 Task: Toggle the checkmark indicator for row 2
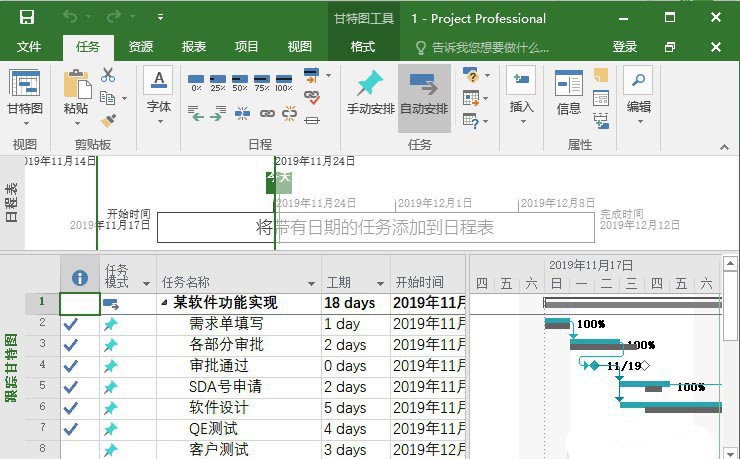click(71, 324)
